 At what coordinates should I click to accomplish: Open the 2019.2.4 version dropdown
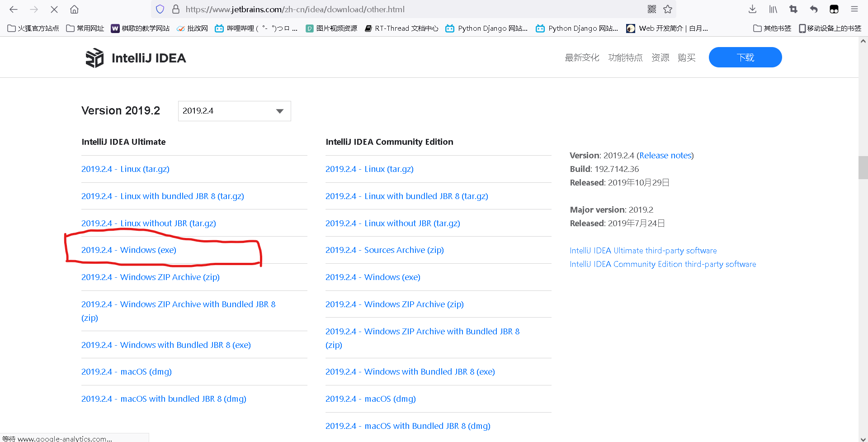pyautogui.click(x=234, y=111)
